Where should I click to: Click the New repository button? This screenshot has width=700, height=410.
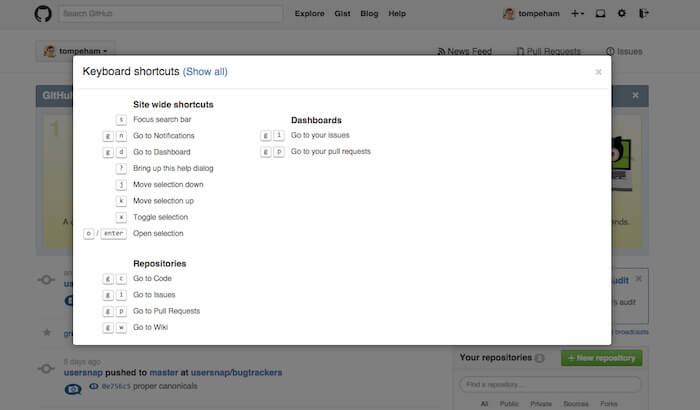pyautogui.click(x=601, y=358)
